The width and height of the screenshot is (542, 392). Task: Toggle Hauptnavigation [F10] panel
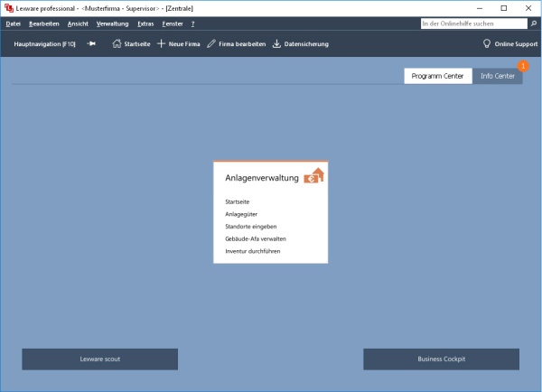coord(44,44)
